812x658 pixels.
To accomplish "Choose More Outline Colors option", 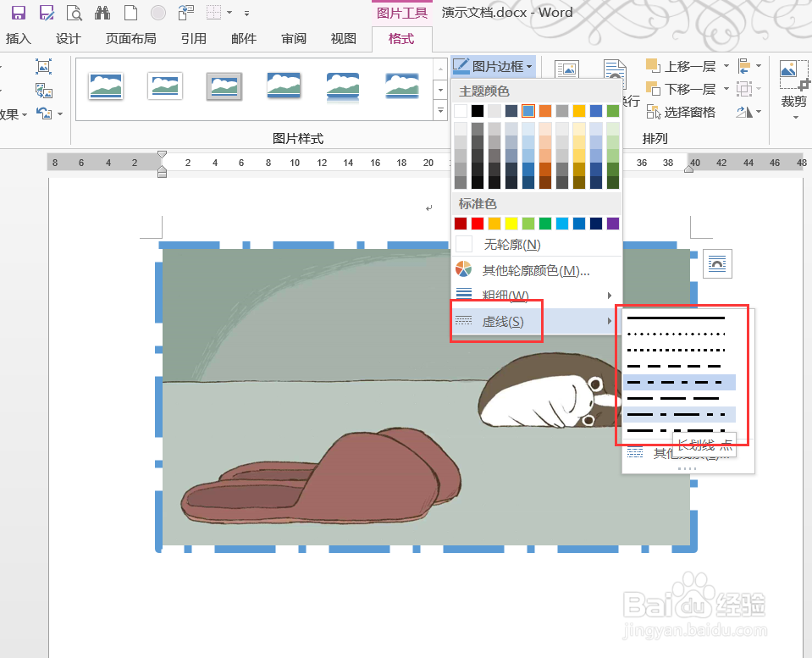I will tap(536, 270).
